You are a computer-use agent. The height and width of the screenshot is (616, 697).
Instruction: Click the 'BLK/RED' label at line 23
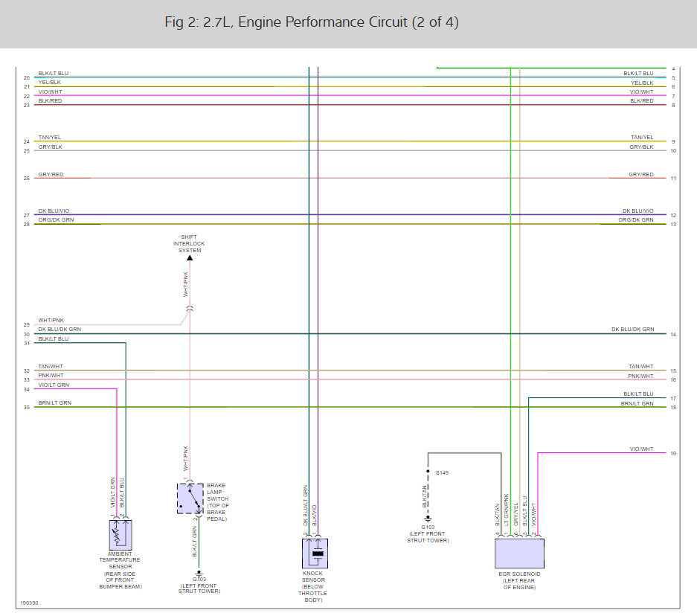point(50,101)
